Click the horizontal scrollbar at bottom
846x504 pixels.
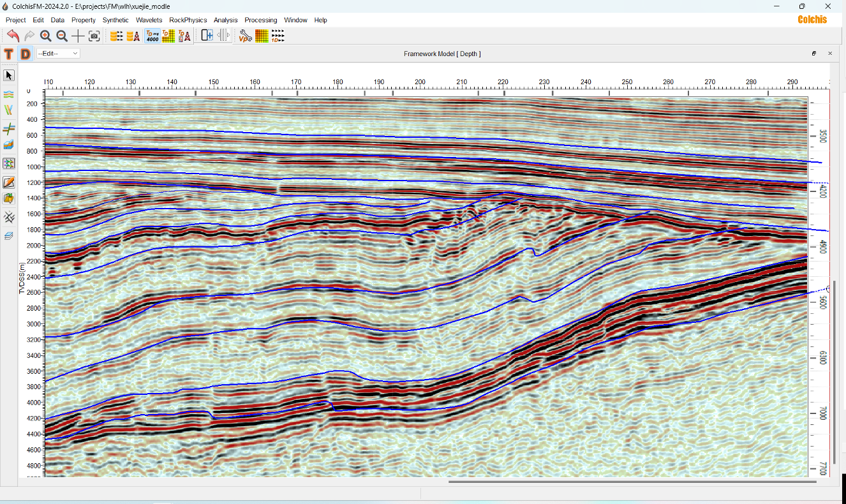coord(632,482)
